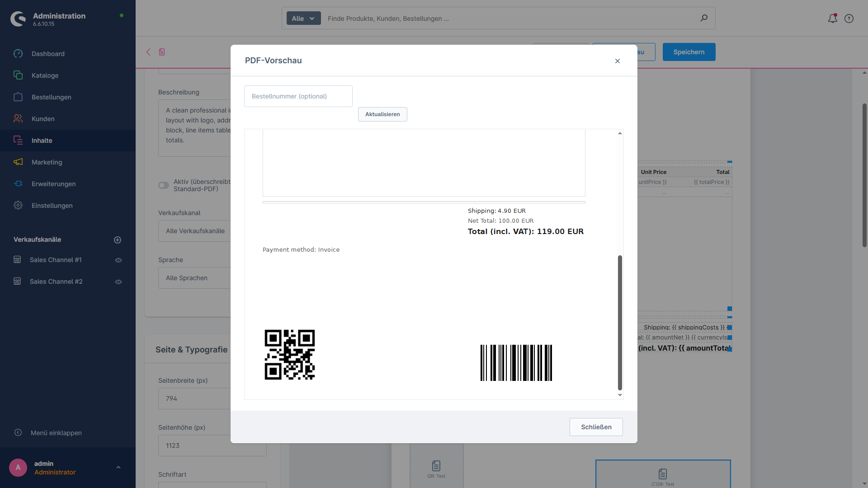868x488 pixels.
Task: Add a new sales channel with plus icon
Action: [x=118, y=240]
